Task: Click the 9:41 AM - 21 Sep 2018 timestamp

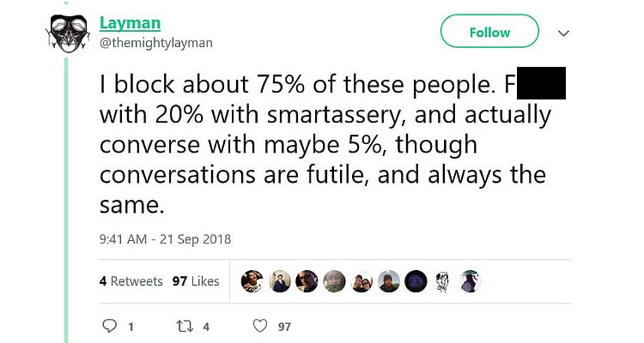Action: [165, 239]
